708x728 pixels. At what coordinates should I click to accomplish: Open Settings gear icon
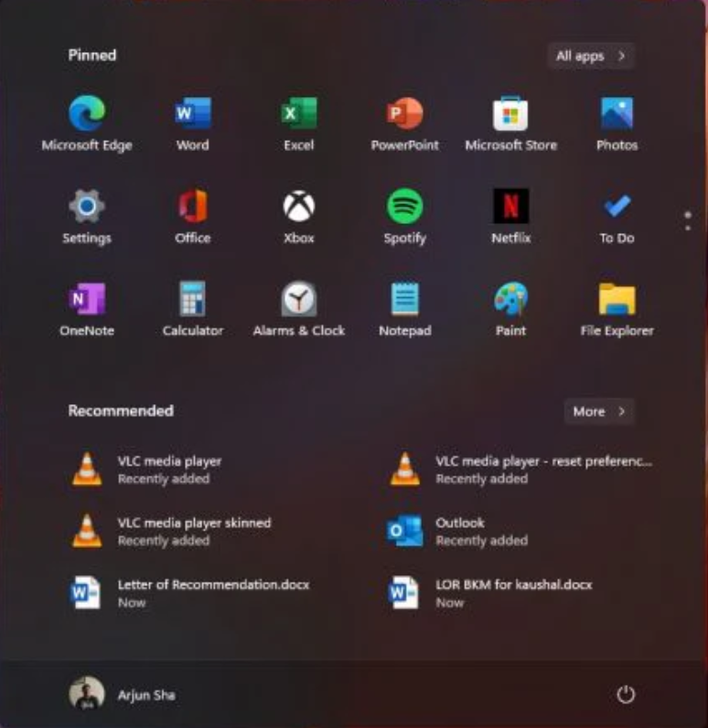(87, 216)
